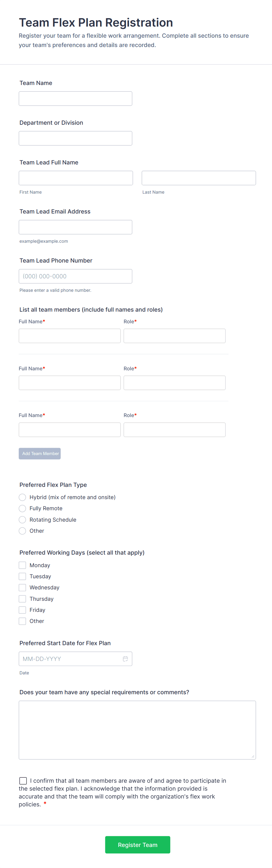Viewport: 272px width, 868px height.
Task: Click the first team member Role field
Action: click(174, 336)
